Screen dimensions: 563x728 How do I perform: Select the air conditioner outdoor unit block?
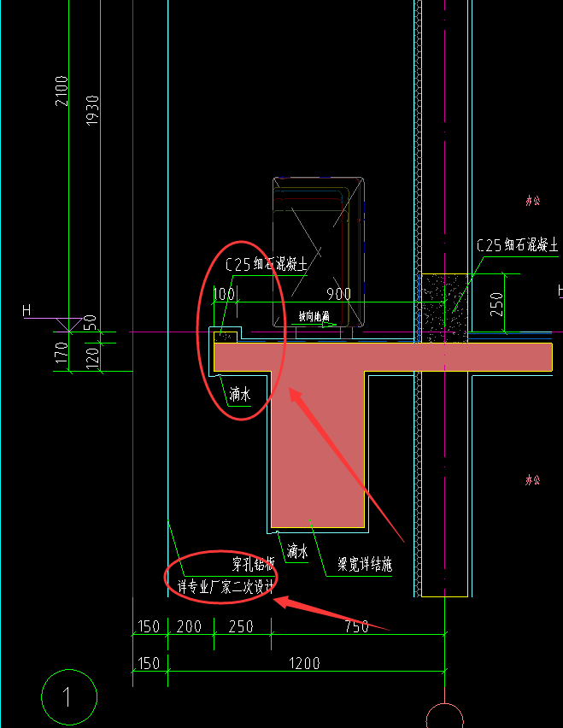319,252
